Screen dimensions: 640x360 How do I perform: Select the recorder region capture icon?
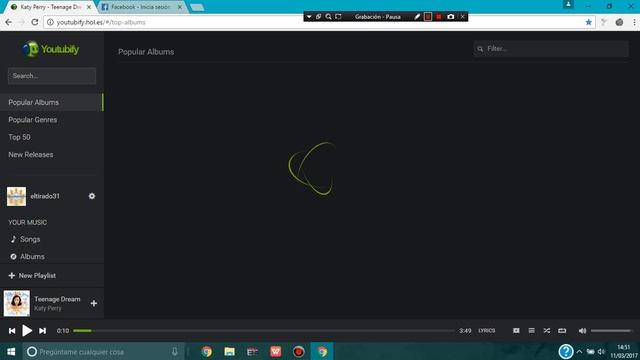pyautogui.click(x=338, y=17)
